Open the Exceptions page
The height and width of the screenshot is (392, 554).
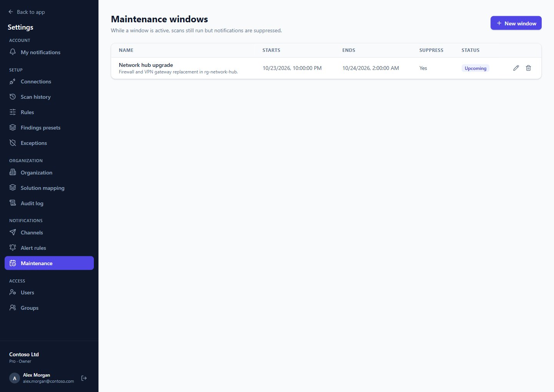(49, 143)
